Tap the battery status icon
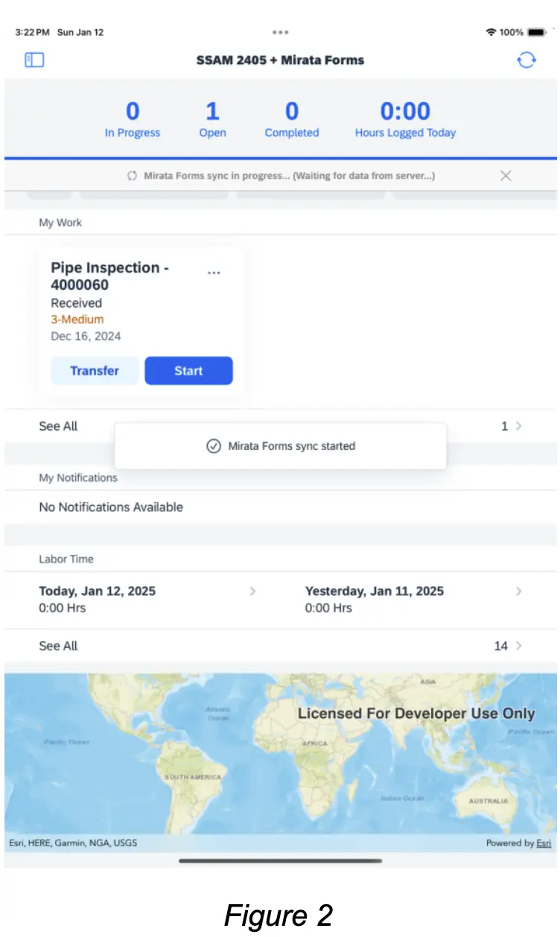 click(x=535, y=32)
